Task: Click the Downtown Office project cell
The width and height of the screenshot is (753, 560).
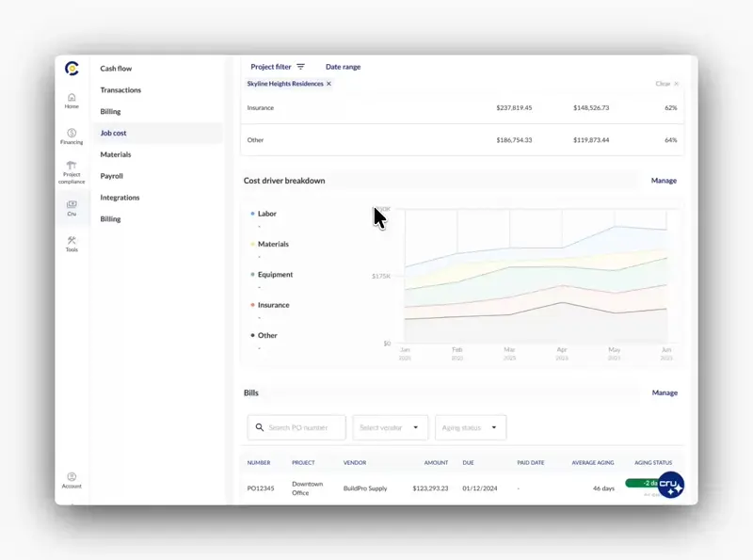Action: [x=308, y=488]
